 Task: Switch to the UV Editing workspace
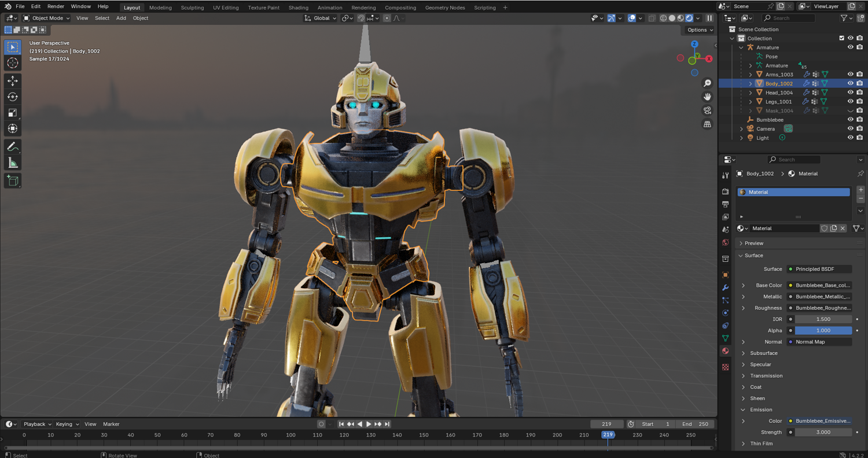pyautogui.click(x=226, y=8)
